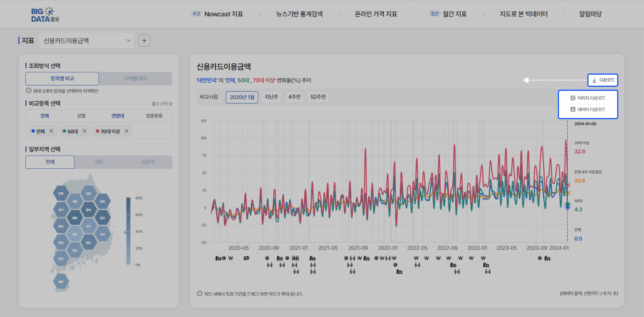This screenshot has width=644, height=317.
Task: Click the 광주 hexagon on the map
Action: pyautogui.click(x=61, y=259)
